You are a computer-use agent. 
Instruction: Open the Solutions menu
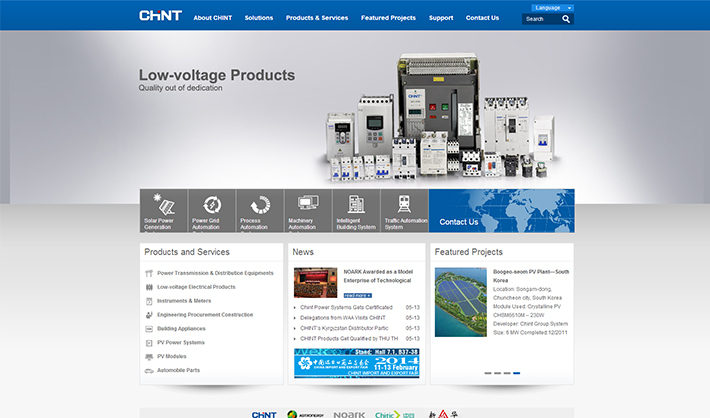click(259, 18)
